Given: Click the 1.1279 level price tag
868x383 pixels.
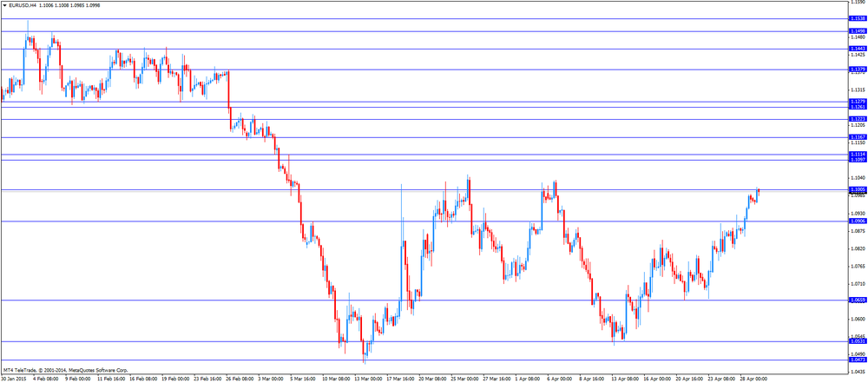Looking at the screenshot, I should point(857,102).
